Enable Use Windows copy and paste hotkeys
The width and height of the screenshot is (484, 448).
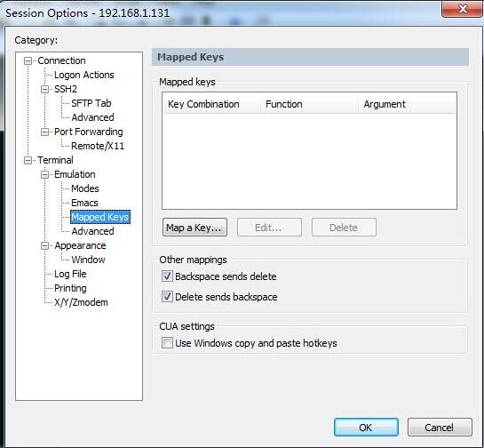pyautogui.click(x=167, y=342)
